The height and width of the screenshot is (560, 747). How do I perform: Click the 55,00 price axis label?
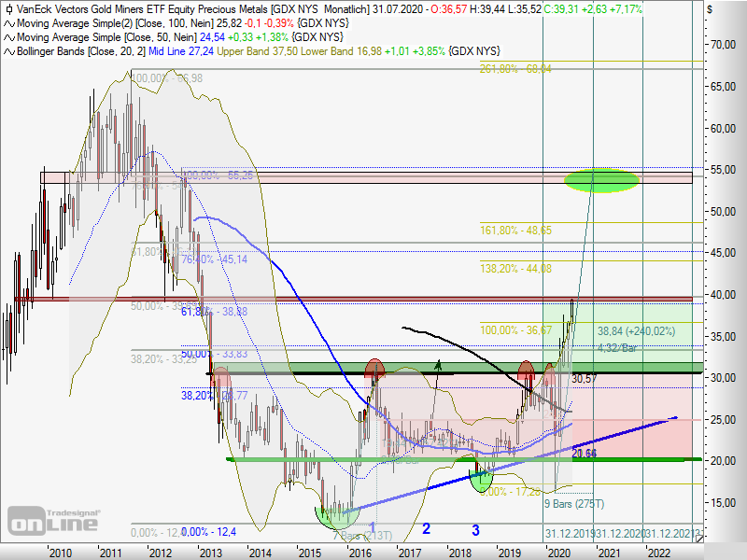723,170
